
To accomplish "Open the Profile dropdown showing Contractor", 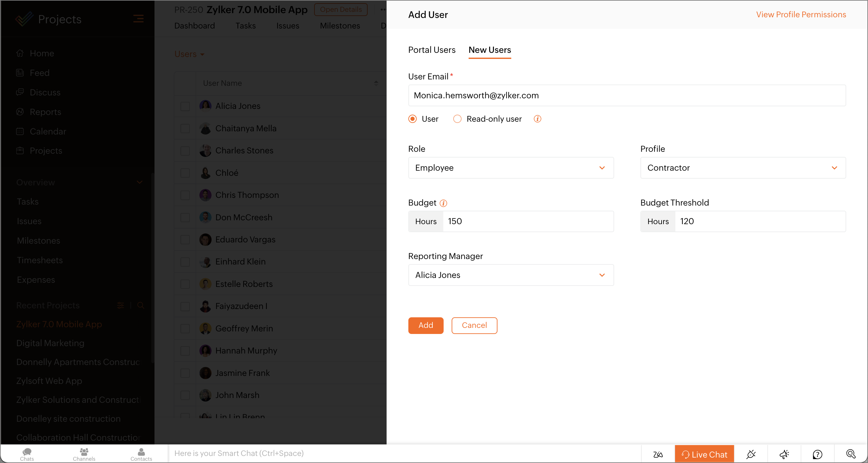I will click(743, 167).
